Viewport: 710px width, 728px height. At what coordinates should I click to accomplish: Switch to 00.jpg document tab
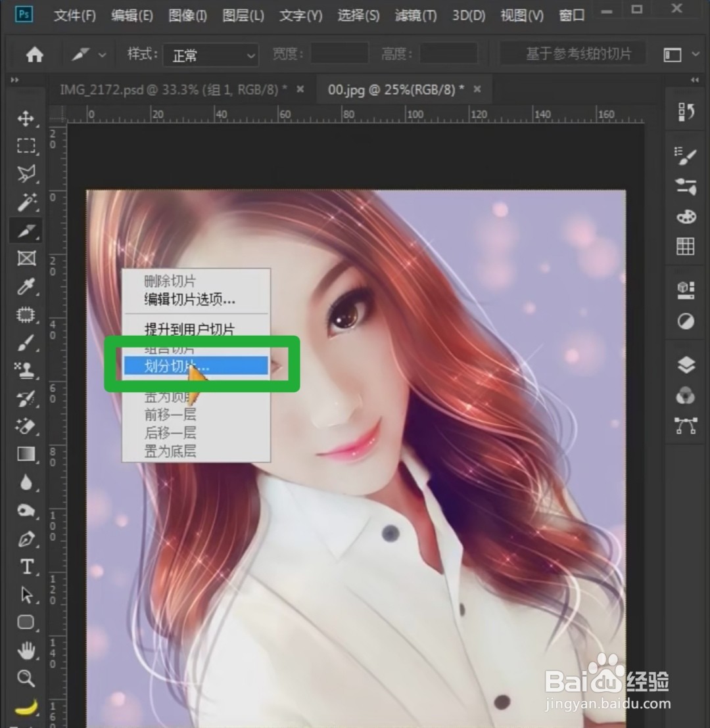coord(396,89)
